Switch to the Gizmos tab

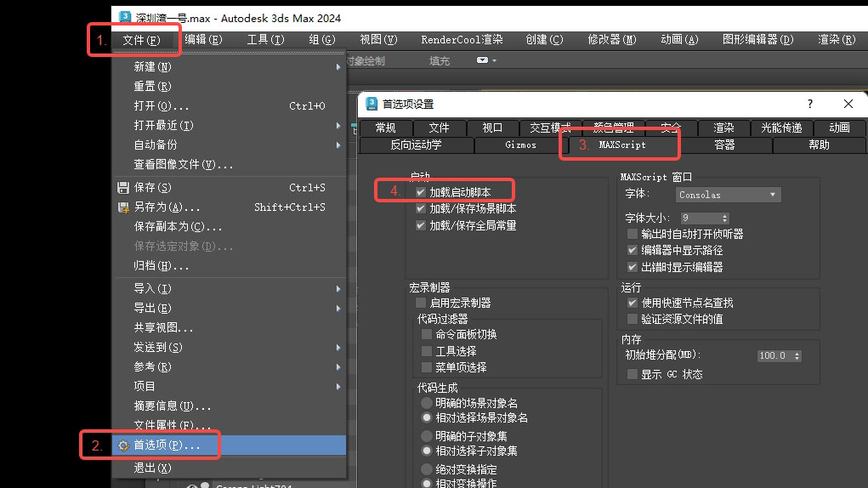coord(521,145)
